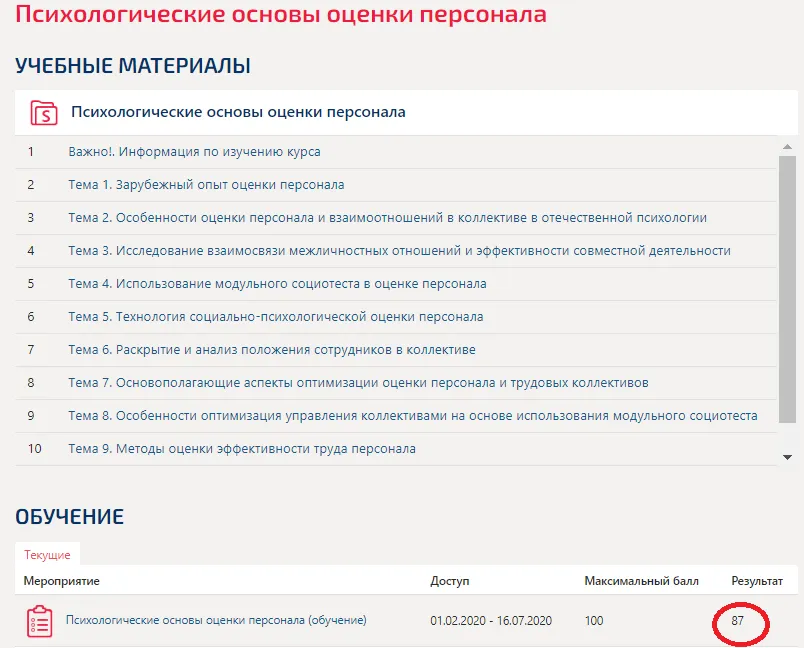
Task: Click the course title in materials header
Action: [238, 112]
